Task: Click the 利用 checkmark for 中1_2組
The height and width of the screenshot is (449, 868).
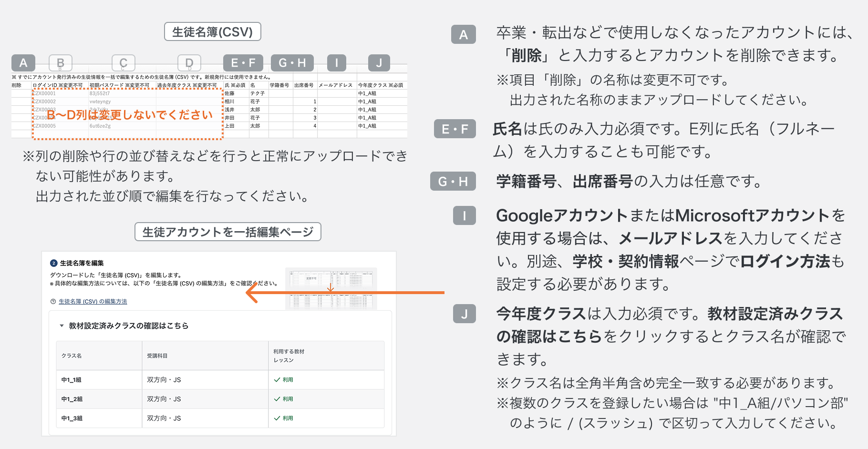Action: (283, 399)
